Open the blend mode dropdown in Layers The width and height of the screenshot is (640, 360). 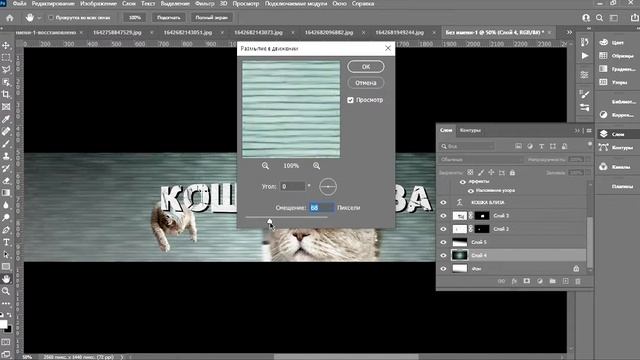pos(481,160)
